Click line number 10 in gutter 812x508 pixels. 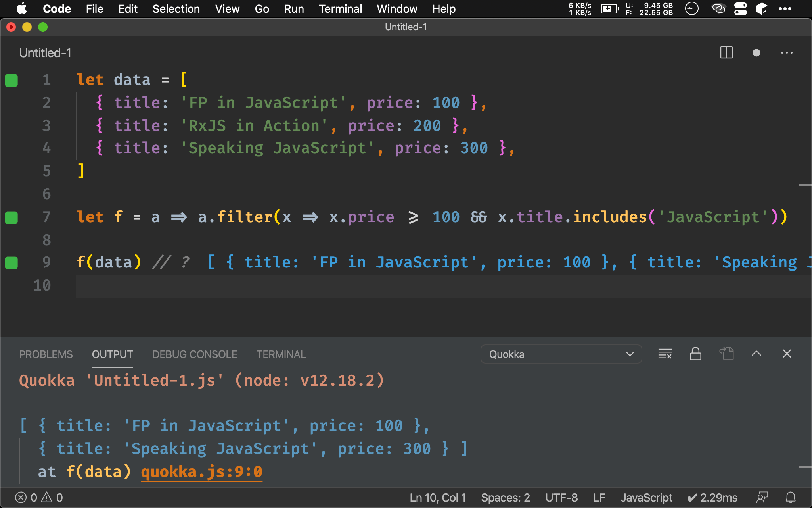click(x=42, y=285)
